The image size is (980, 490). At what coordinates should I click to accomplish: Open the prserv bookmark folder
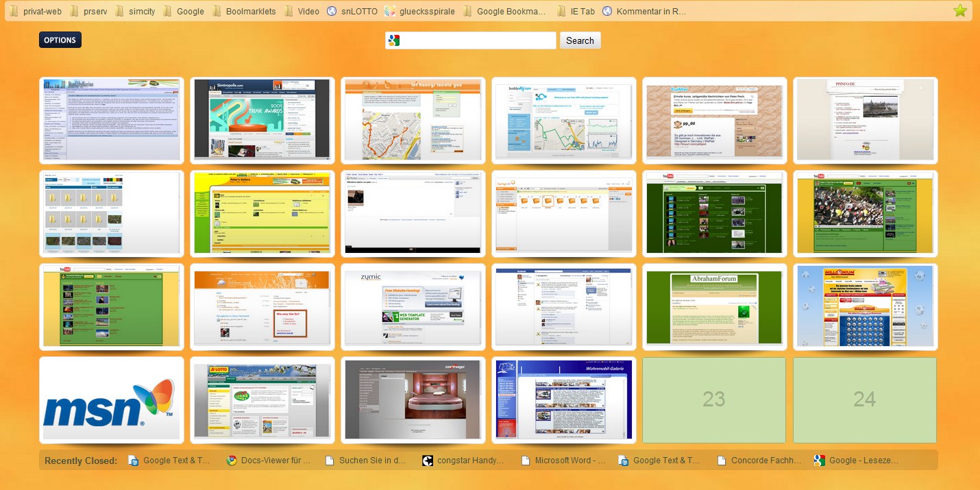point(88,11)
